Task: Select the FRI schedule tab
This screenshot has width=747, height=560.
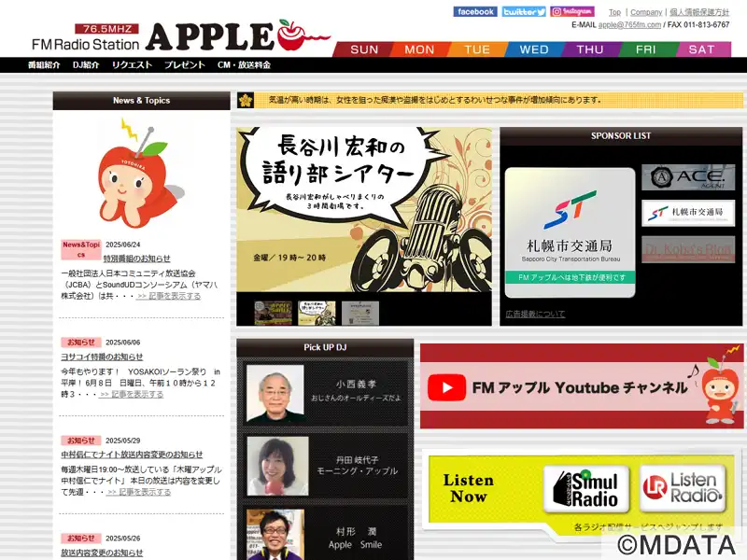Action: pyautogui.click(x=645, y=49)
